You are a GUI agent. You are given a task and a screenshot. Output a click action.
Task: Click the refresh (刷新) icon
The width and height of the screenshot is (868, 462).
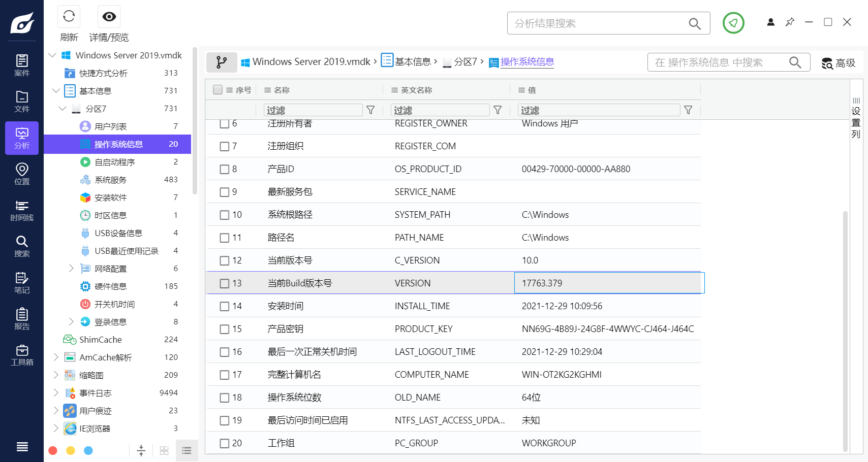[69, 17]
